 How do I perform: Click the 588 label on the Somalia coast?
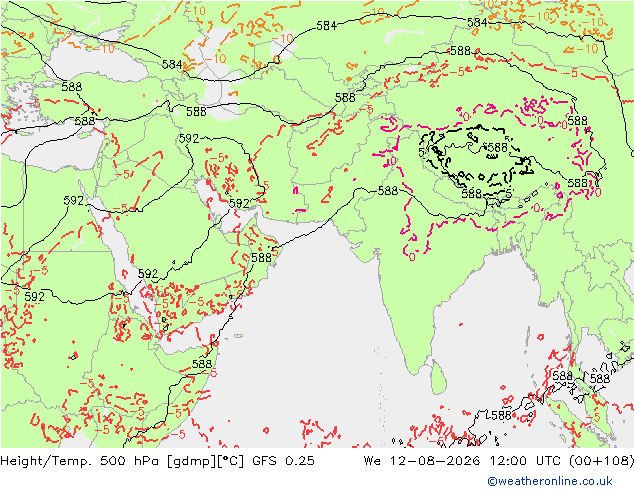[202, 364]
